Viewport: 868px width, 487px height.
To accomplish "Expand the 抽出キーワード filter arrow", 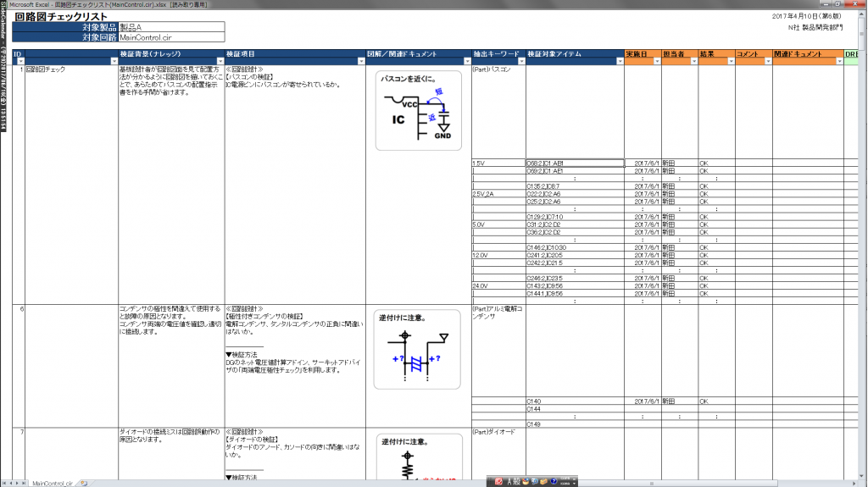I will pyautogui.click(x=519, y=62).
